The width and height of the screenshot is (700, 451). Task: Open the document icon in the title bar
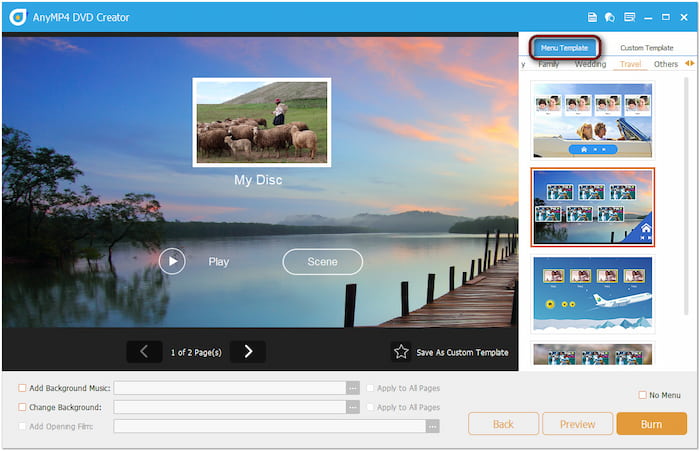click(593, 17)
